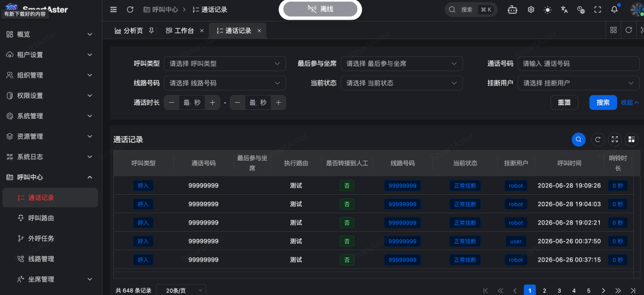Screen dimensions: 644x295
Task: Expand the 资源管理 sidebar menu
Action: 50,136
